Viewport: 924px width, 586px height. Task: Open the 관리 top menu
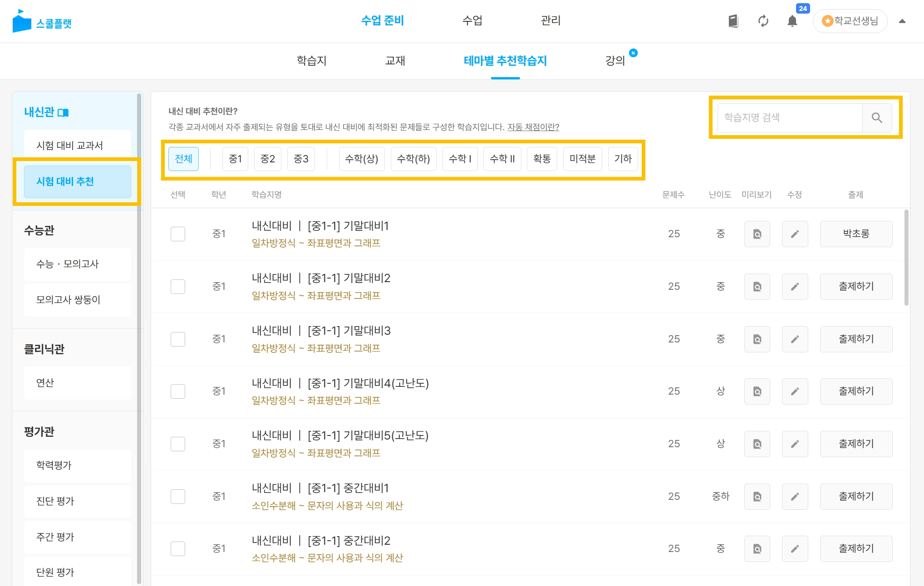point(550,20)
